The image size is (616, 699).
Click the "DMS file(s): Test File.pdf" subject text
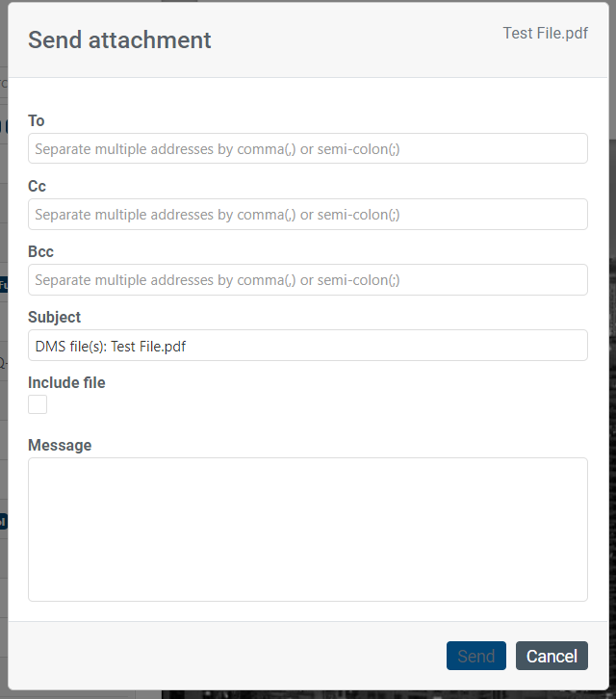tap(110, 346)
